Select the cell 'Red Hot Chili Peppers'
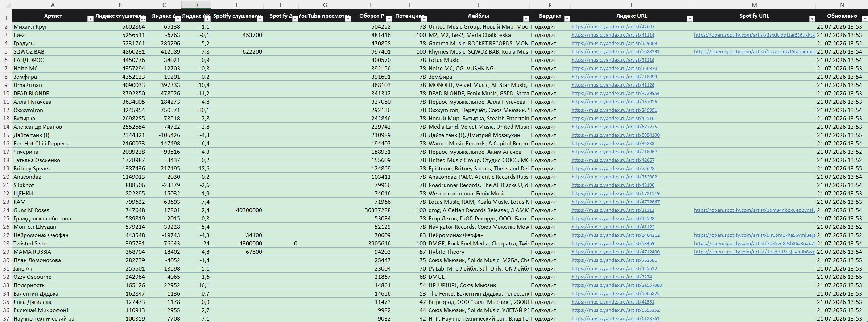This screenshot has height=322, width=868. [x=53, y=143]
